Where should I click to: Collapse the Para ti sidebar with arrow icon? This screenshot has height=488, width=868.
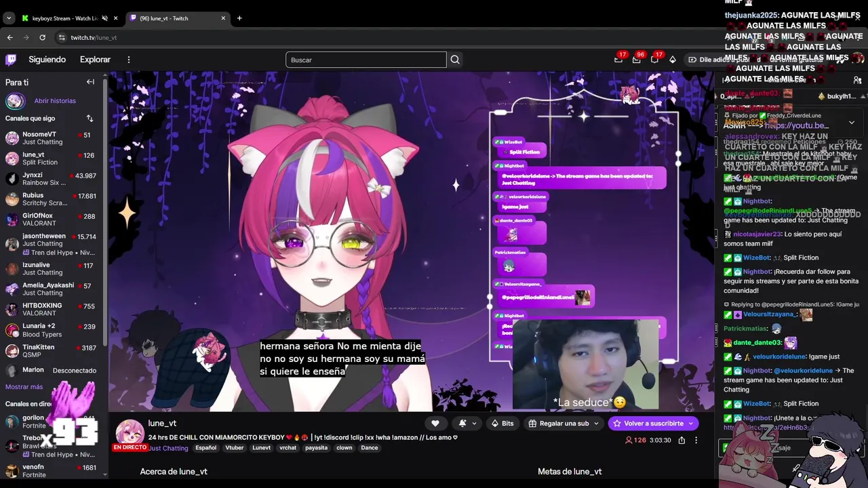point(90,82)
